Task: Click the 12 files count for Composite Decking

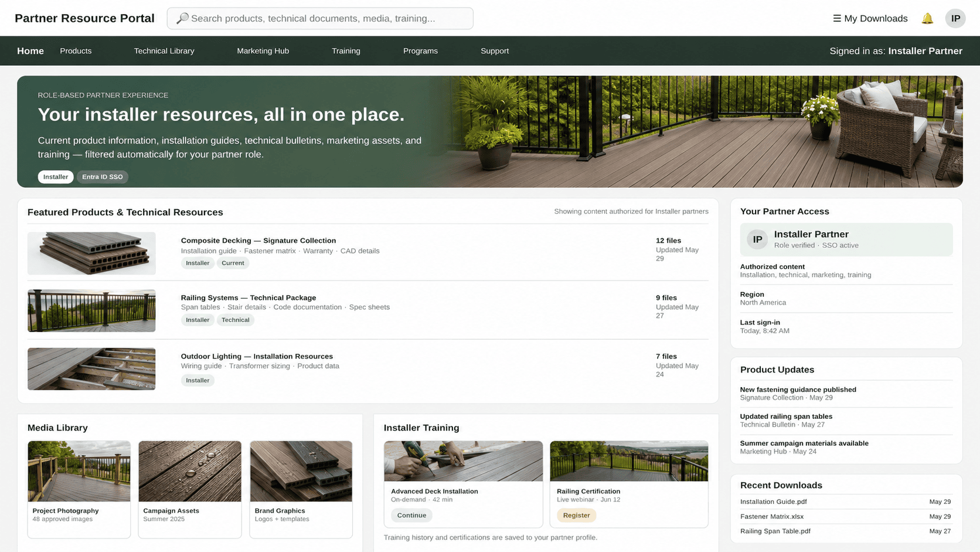Action: [x=668, y=241]
